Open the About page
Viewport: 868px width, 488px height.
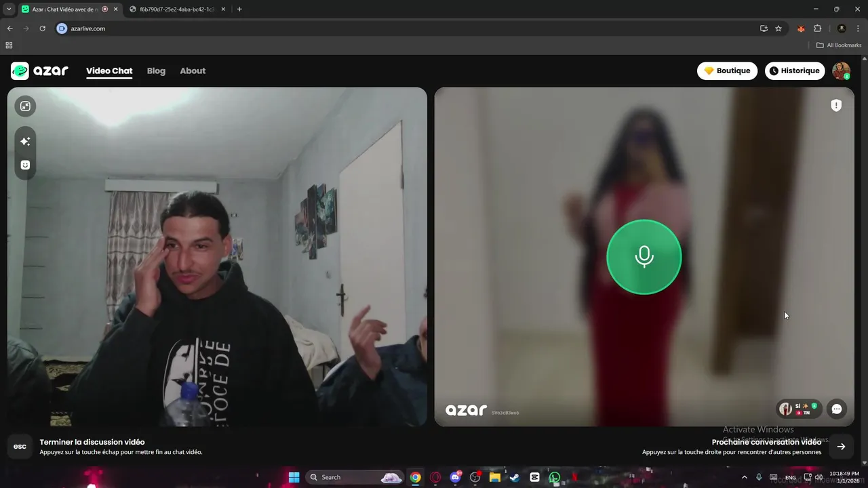(193, 70)
